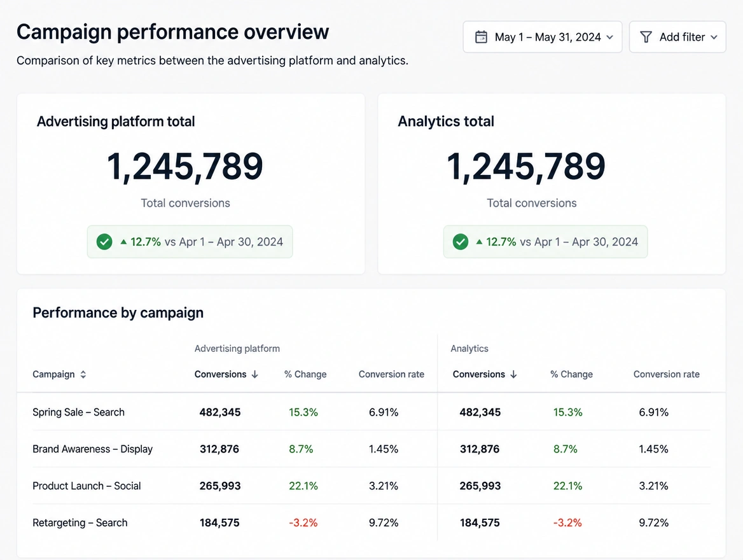743x560 pixels.
Task: Click the 1,245,789 figure in Analytics total card
Action: [526, 167]
